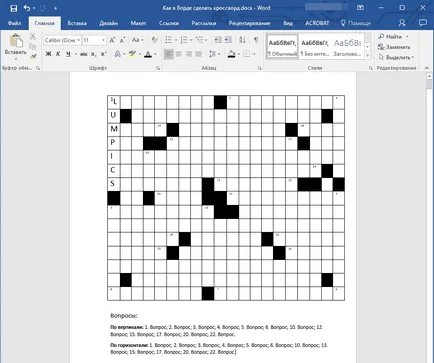This screenshot has height=363, width=434.
Task: Toggle strikethrough text formatting
Action: click(84, 54)
